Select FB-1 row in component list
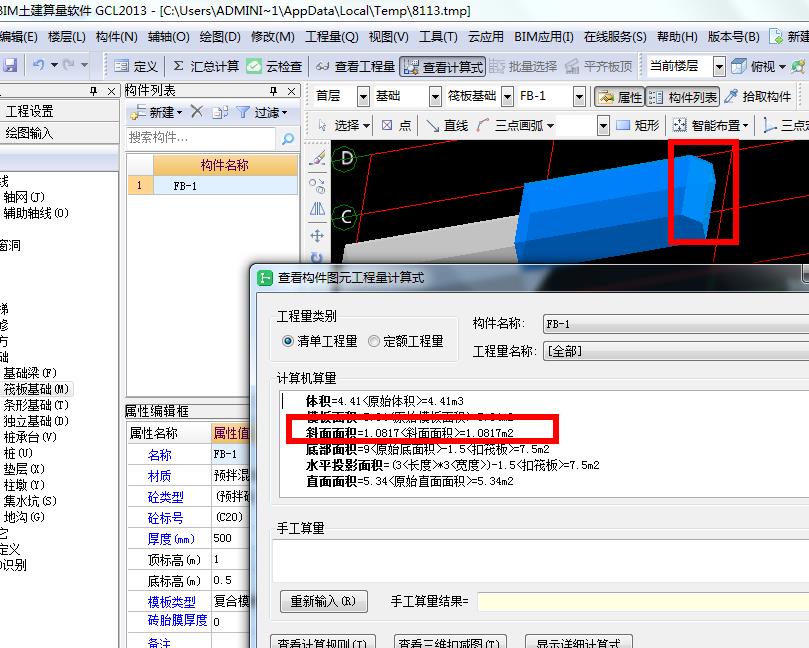 213,186
